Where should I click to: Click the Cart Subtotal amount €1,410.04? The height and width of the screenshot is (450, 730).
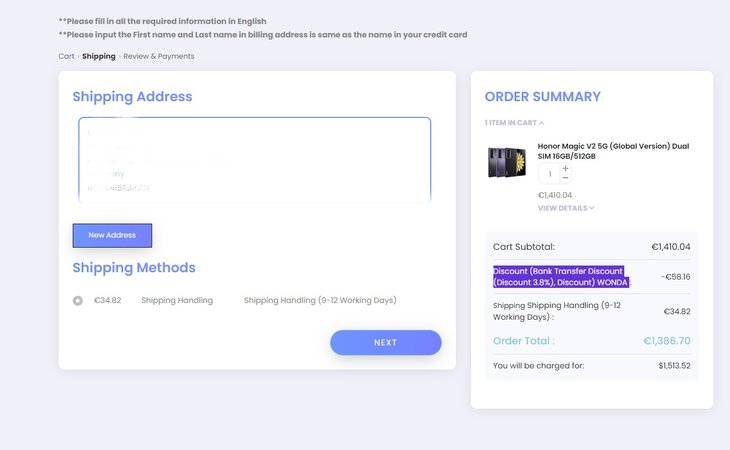click(x=671, y=247)
